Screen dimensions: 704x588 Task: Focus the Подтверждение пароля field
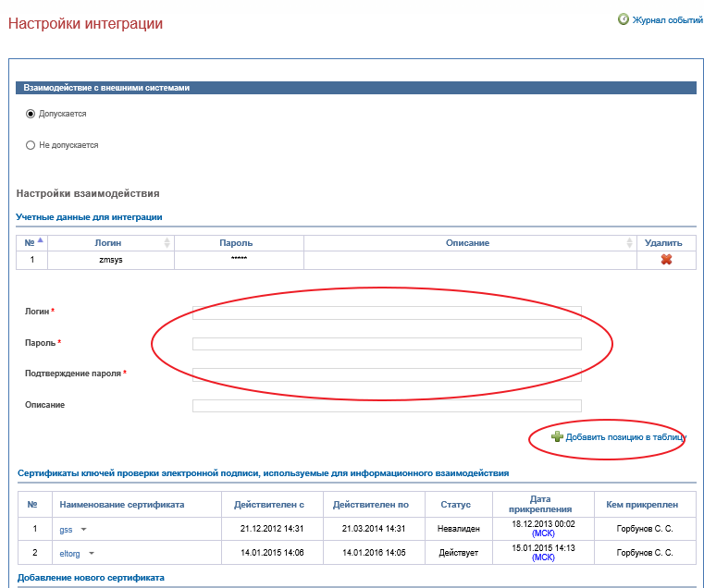(x=387, y=375)
